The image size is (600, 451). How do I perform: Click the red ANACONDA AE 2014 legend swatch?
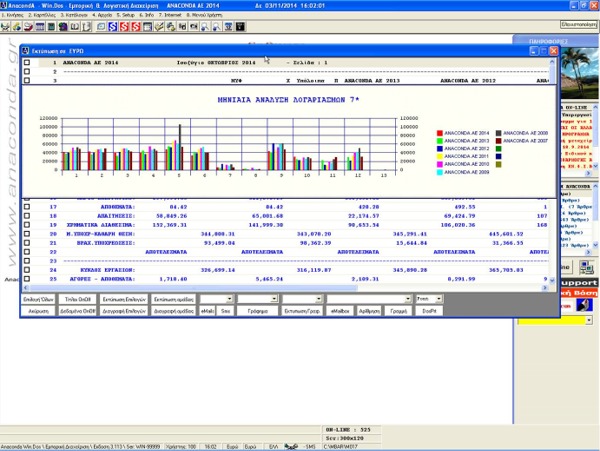pos(440,133)
